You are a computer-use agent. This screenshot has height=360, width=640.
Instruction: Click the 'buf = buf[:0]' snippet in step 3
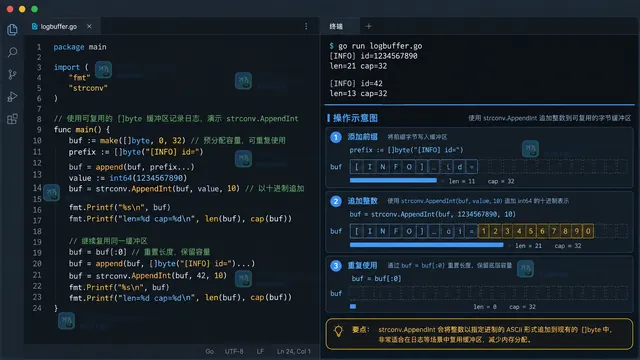pos(376,278)
